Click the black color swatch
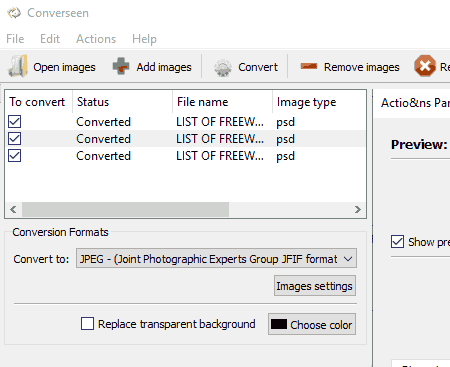Image resolution: width=450 pixels, height=367 pixels. tap(279, 324)
